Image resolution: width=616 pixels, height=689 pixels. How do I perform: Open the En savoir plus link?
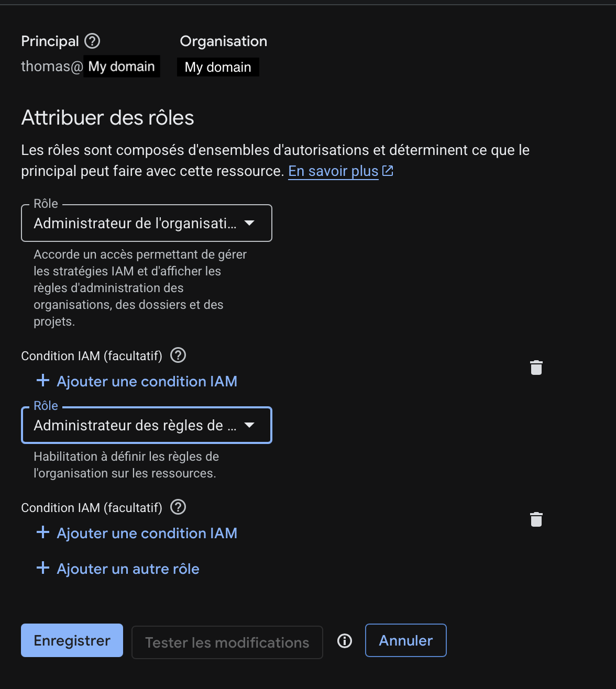(333, 171)
